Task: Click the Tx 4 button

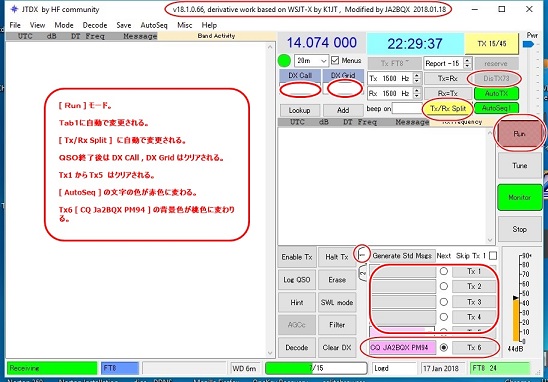Action: (474, 317)
